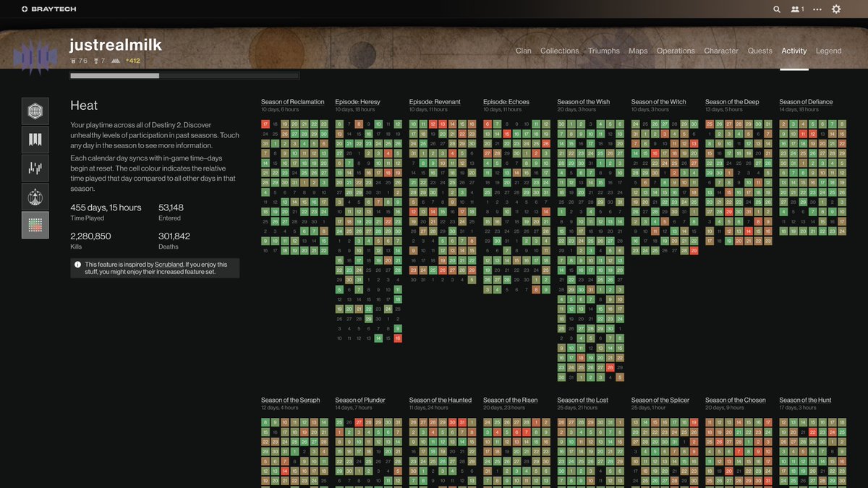Open the Season of the Risen heading

tap(511, 400)
